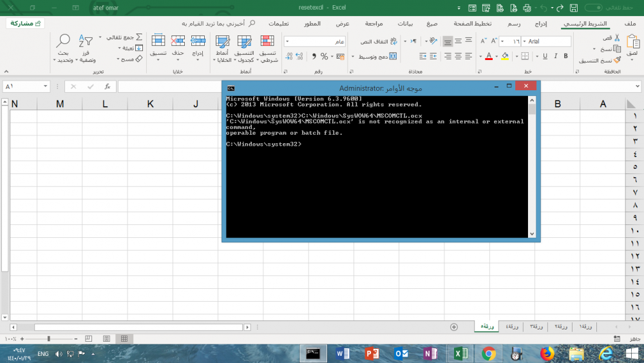Image resolution: width=644 pixels, height=363 pixels.
Task: Click the Cut (قص) scissors icon
Action: coord(617,38)
